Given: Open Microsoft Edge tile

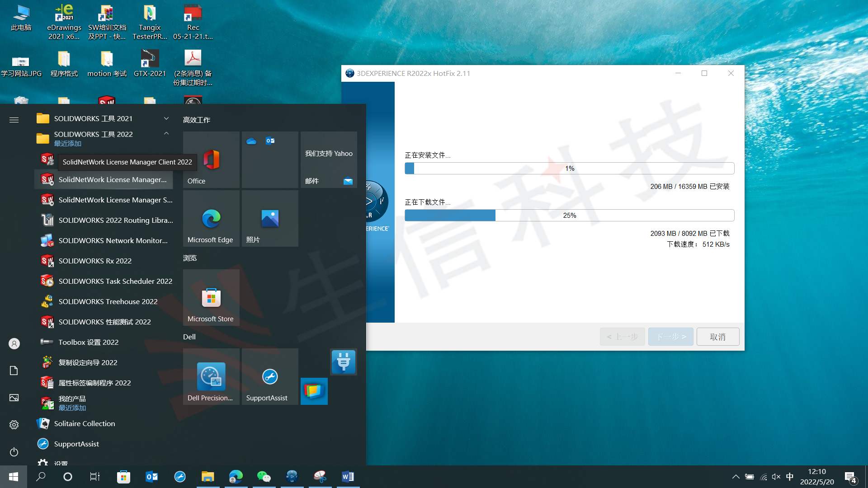Looking at the screenshot, I should point(211,218).
